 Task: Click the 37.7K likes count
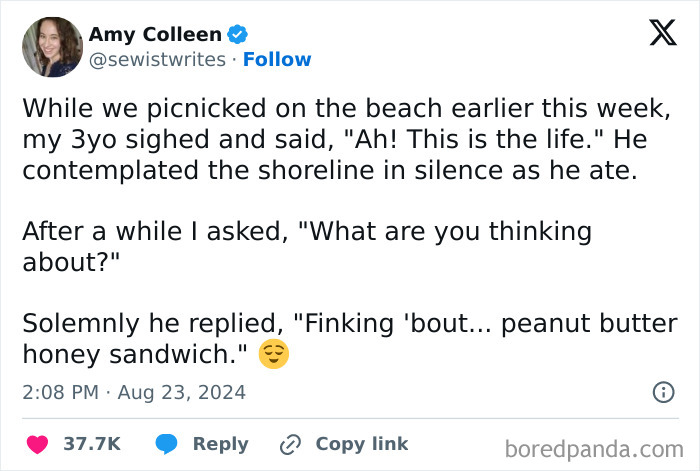[92, 444]
